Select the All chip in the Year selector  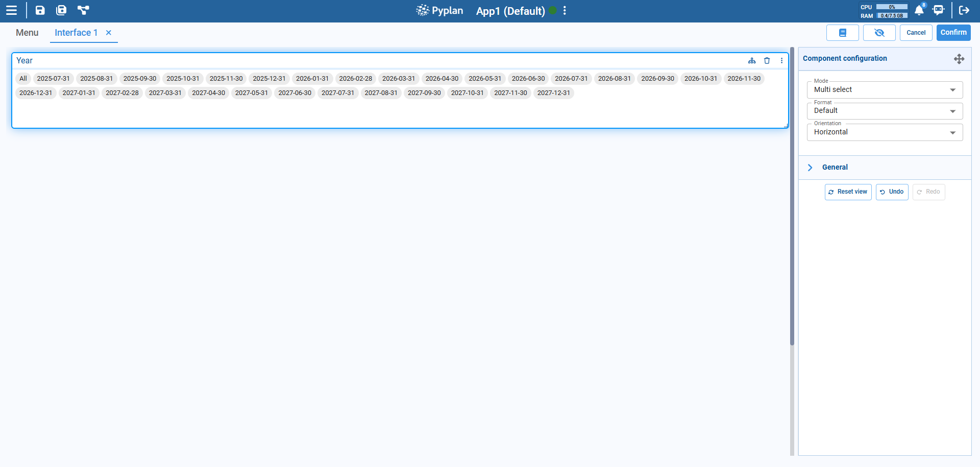click(22, 78)
